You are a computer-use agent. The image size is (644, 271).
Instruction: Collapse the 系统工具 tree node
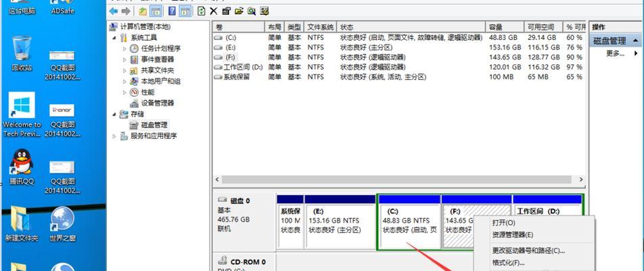pyautogui.click(x=114, y=38)
